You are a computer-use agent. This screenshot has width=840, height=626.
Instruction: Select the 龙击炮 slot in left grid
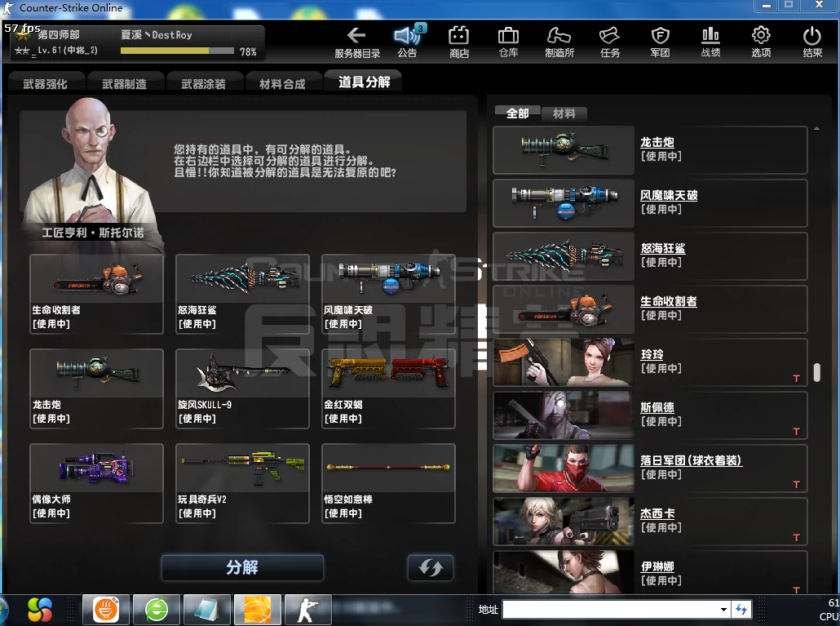pos(96,388)
